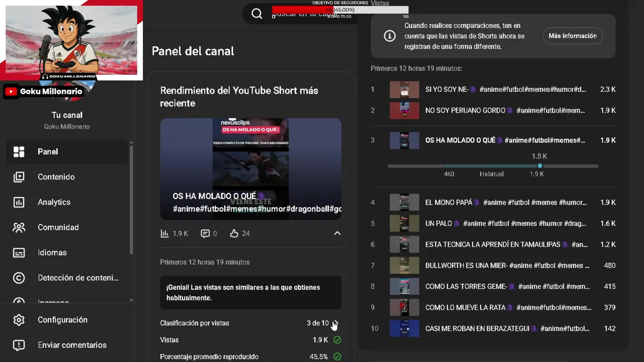Click the search magnifier icon

coord(257,14)
